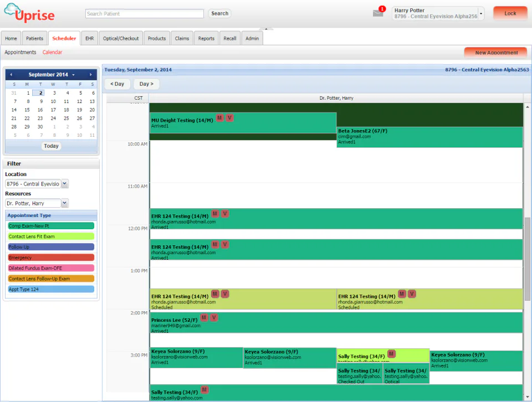Open the Beta JonesE2 appointment block
Viewport: 532px width, 402px height.
pos(429,137)
